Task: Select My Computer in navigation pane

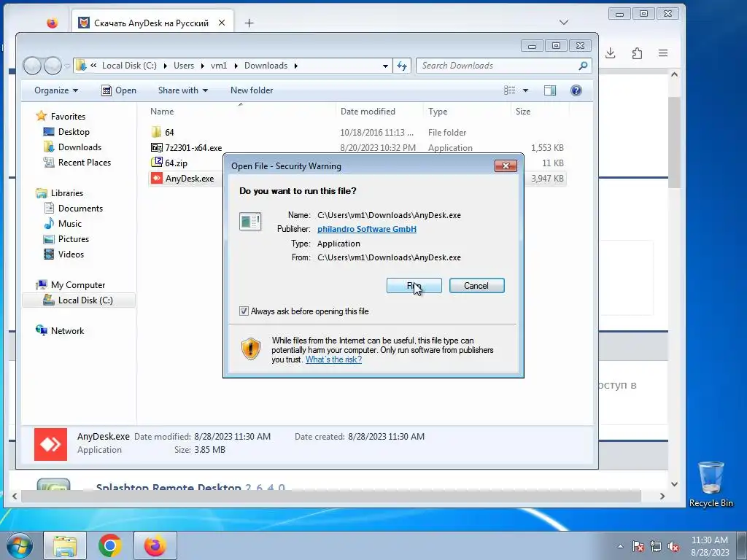Action: pos(77,285)
